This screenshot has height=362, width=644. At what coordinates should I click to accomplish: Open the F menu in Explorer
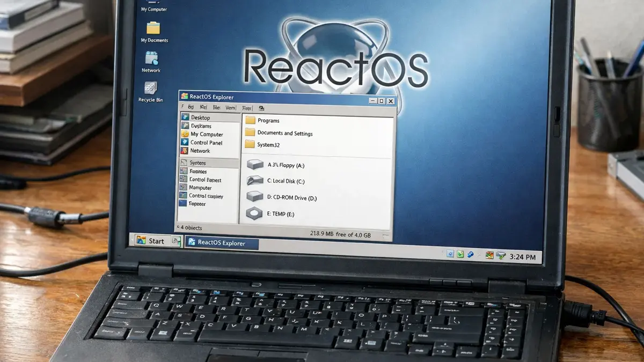[x=182, y=107]
